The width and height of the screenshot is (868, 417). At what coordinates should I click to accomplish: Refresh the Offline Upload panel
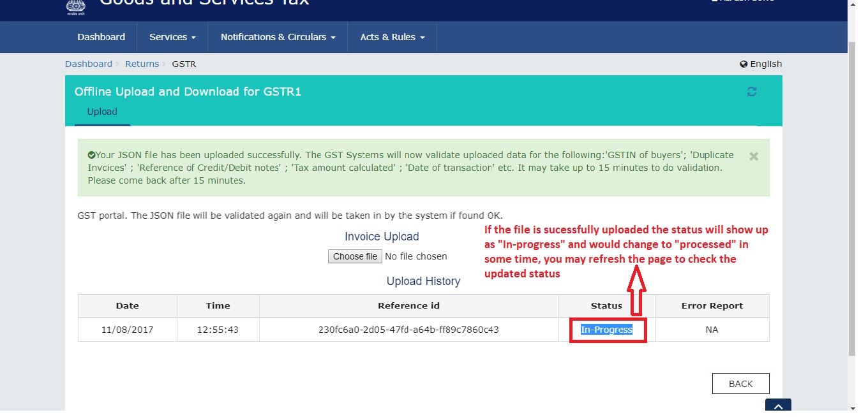click(x=751, y=91)
